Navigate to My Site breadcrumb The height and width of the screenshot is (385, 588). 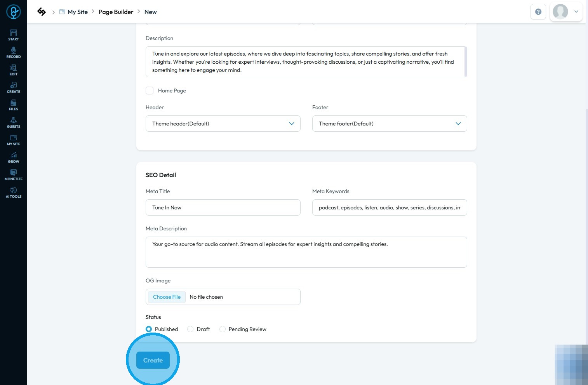[77, 12]
